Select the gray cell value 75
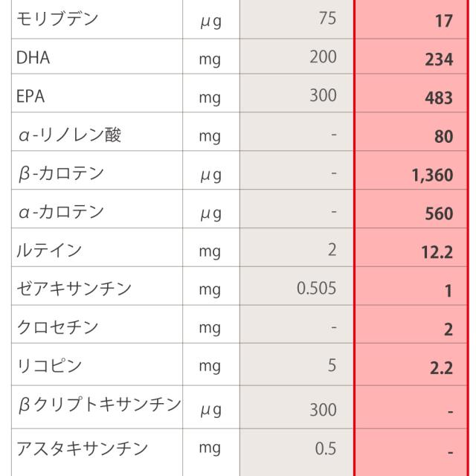Viewport: 476px width, 476px height. (327, 19)
